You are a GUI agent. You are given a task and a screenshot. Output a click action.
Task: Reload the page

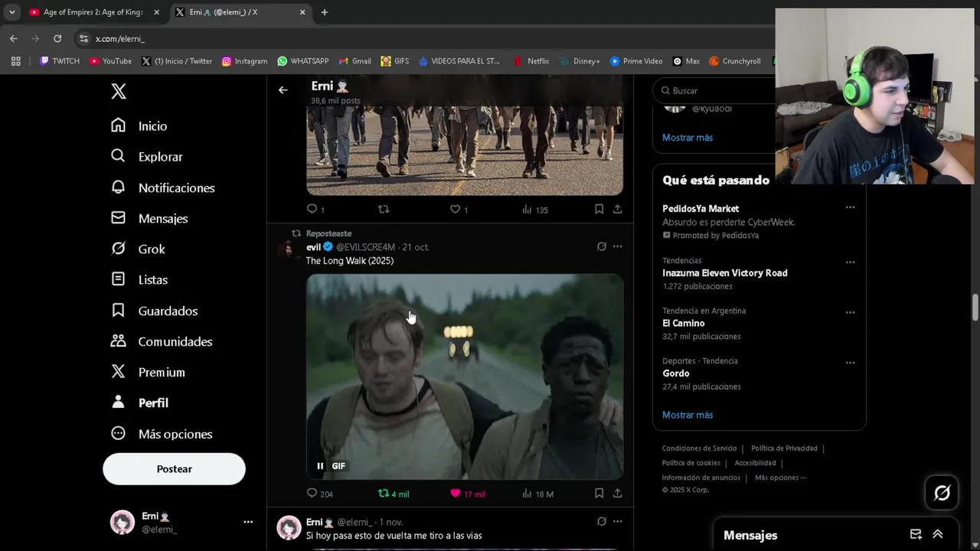coord(57,38)
